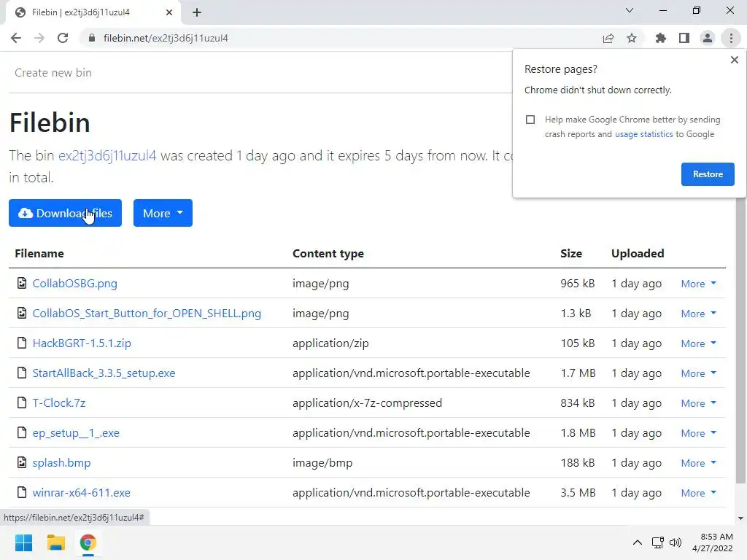Open File Explorer from the taskbar
Screen dimensions: 747x560
55,542
